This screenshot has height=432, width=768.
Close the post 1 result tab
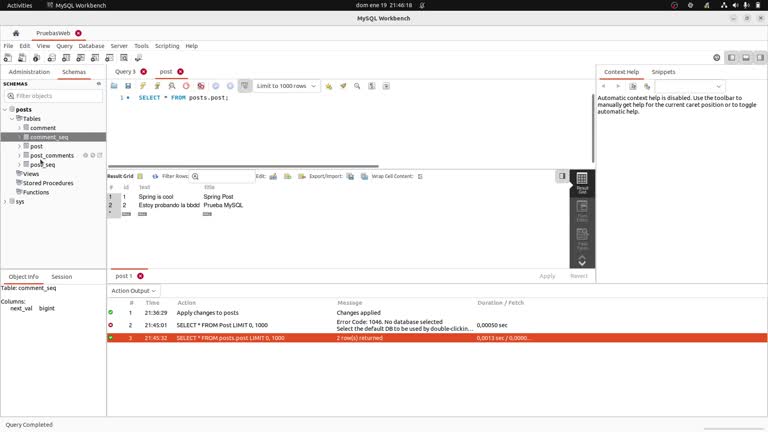coord(141,276)
